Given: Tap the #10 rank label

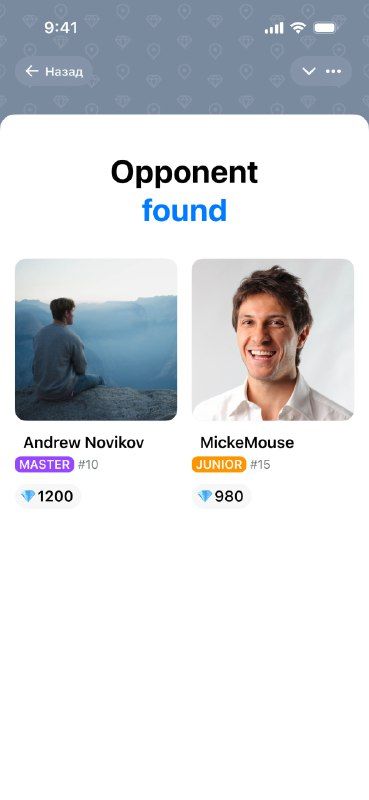Looking at the screenshot, I should click(88, 465).
